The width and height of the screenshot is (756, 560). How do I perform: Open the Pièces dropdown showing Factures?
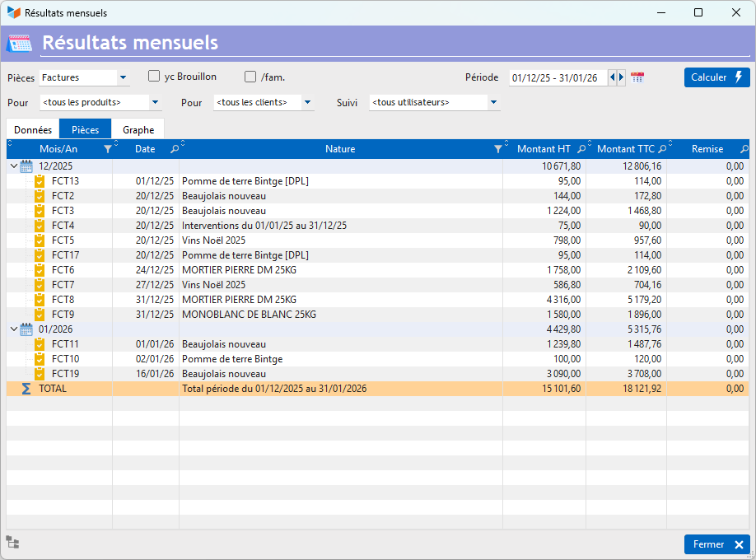tap(123, 78)
